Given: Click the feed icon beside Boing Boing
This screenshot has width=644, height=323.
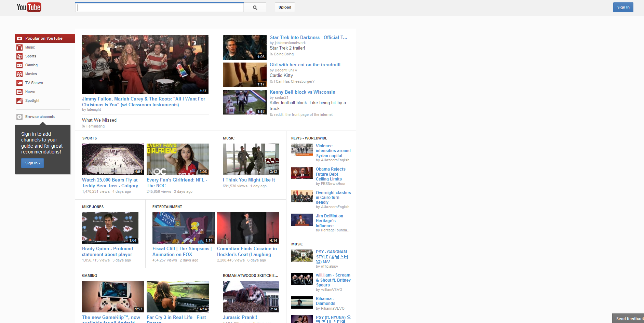Looking at the screenshot, I should [271, 54].
